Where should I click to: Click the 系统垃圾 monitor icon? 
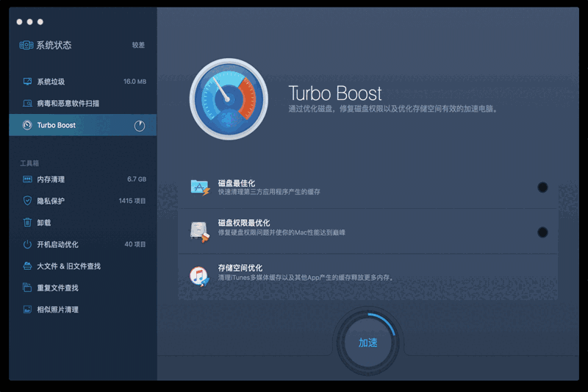27,82
